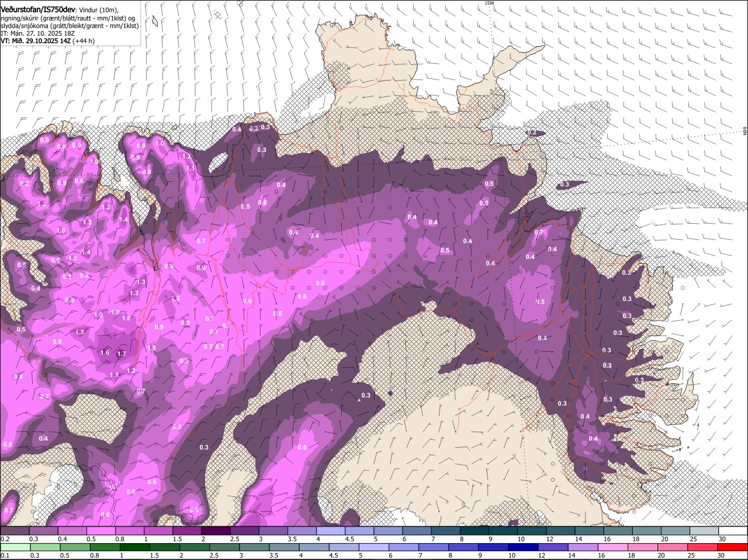The width and height of the screenshot is (748, 560).
Task: Select the slydda/snjókoma legend description line
Action: point(70,26)
